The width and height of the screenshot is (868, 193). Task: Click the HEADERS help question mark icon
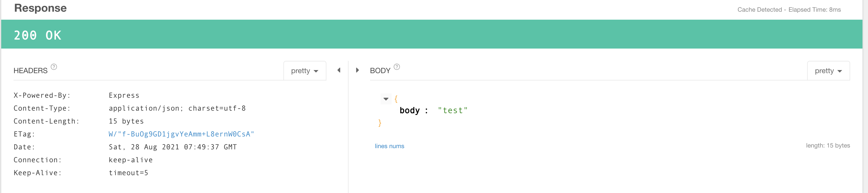tap(54, 67)
